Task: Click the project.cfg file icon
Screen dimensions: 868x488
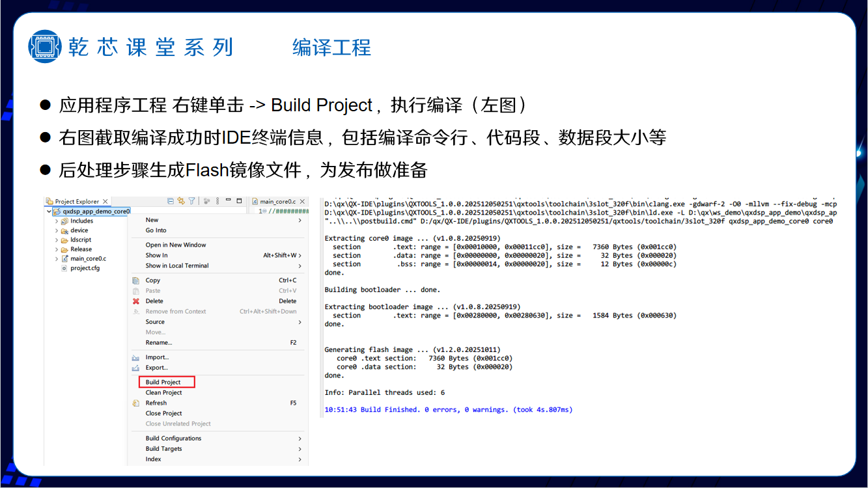Action: [64, 268]
